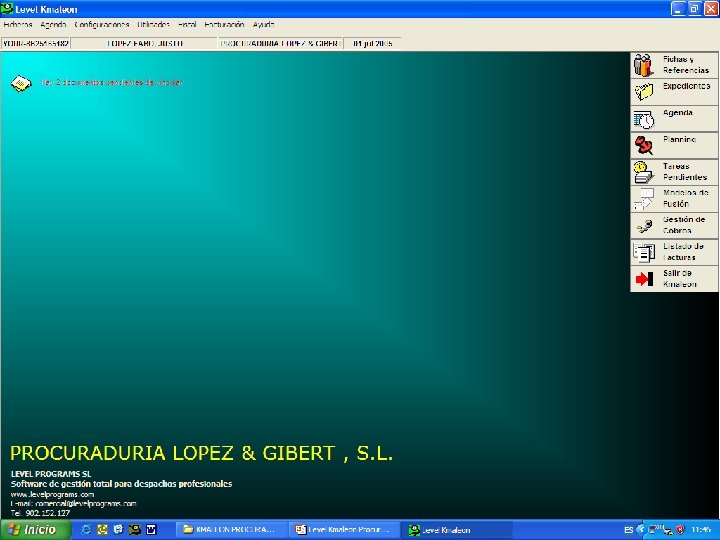Screen dimensions: 720x540
Task: Click the fourth quick launch icon
Action: click(x=135, y=530)
